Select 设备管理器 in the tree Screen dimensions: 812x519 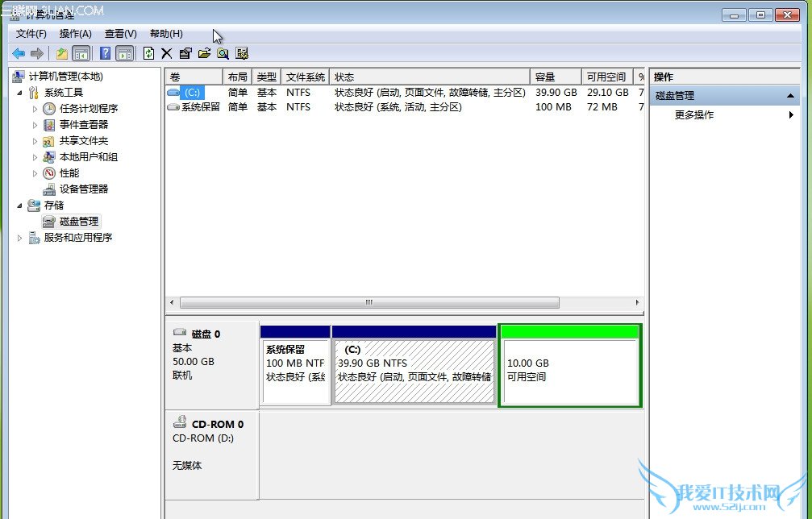pyautogui.click(x=83, y=189)
